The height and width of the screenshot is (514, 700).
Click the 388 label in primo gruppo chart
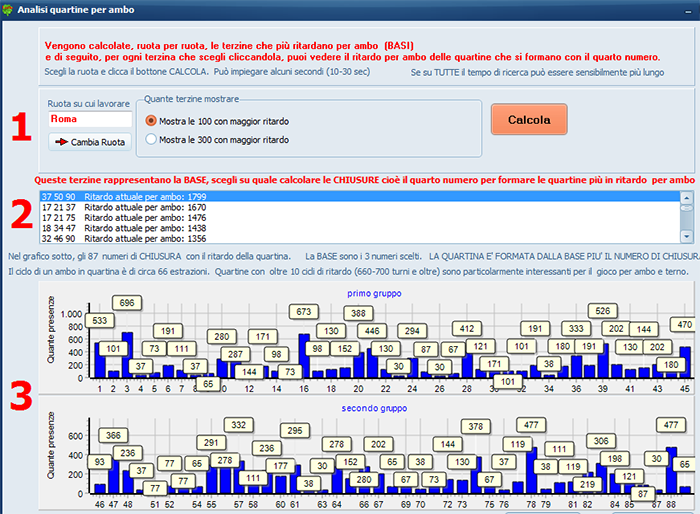tap(358, 313)
